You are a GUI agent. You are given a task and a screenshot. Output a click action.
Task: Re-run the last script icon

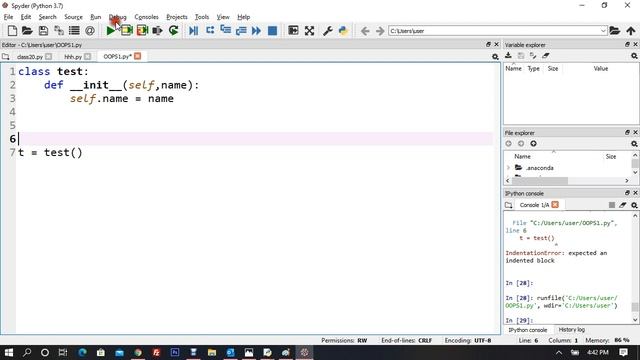click(173, 31)
